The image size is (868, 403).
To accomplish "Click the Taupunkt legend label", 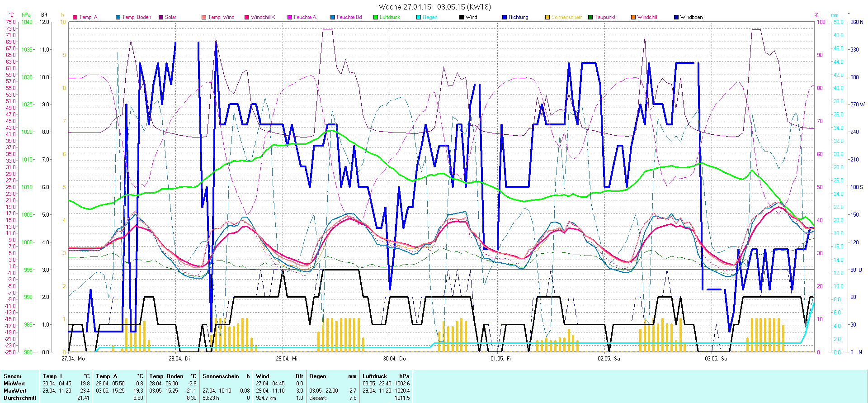I will (605, 17).
